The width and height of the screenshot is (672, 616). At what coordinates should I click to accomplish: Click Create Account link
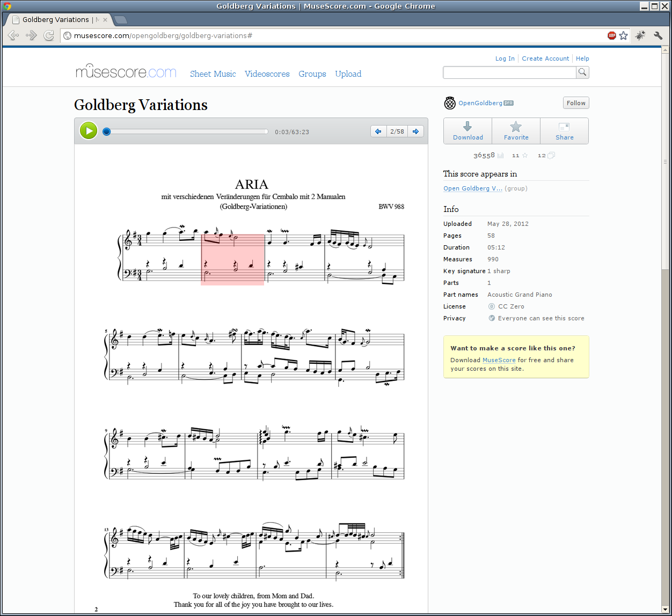pos(545,58)
